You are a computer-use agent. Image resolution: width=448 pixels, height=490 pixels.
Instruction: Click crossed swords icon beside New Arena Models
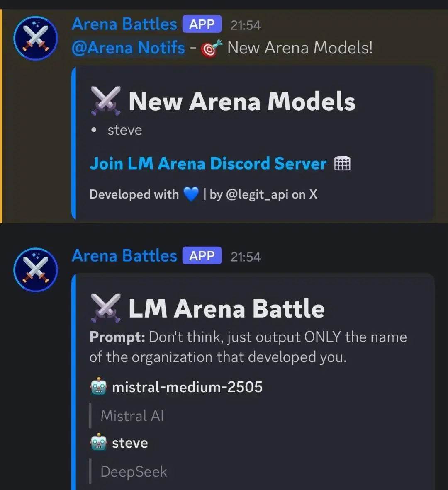106,101
